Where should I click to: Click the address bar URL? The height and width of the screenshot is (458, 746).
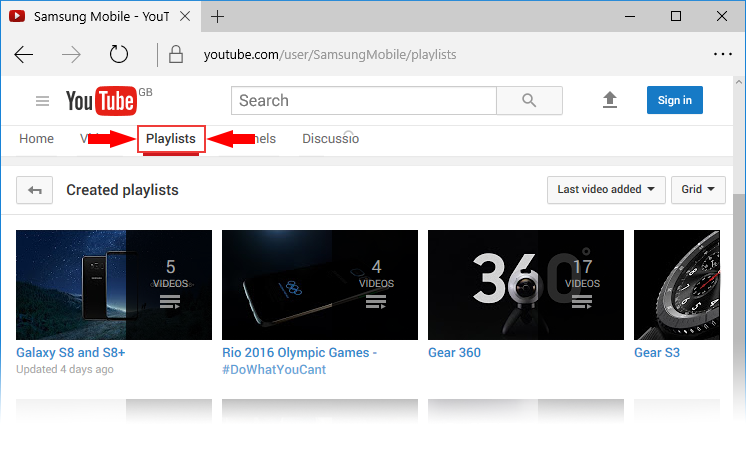click(330, 55)
